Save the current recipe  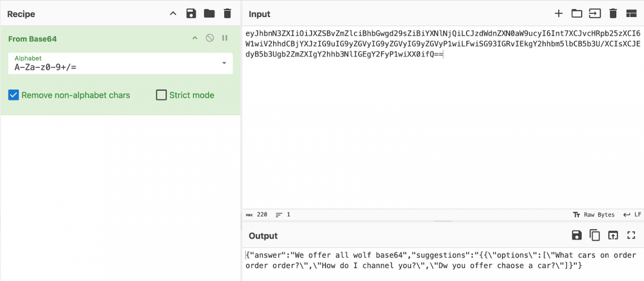pyautogui.click(x=191, y=14)
